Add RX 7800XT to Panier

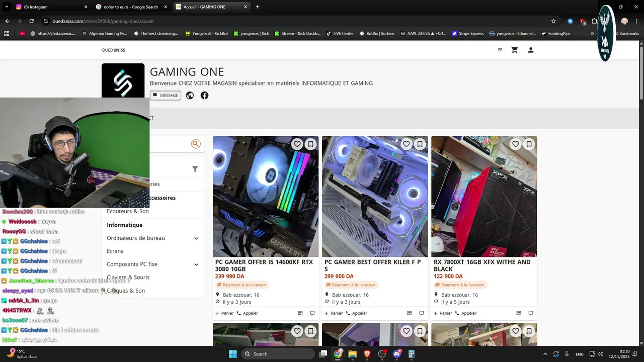443,313
